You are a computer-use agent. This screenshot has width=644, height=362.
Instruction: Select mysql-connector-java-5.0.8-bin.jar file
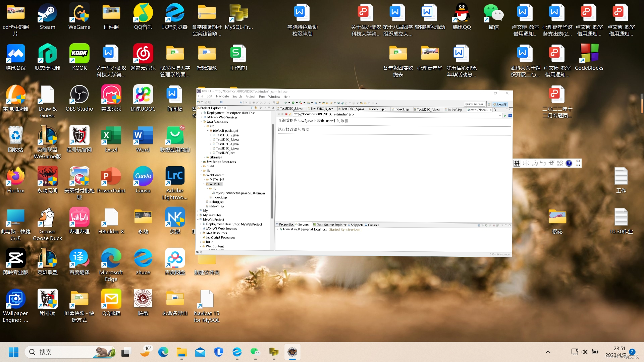pyautogui.click(x=238, y=193)
